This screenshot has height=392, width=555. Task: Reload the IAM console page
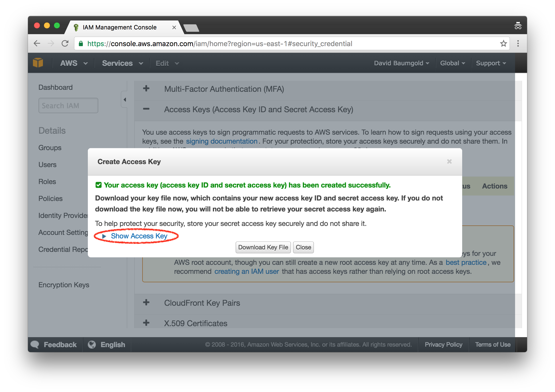[x=65, y=43]
